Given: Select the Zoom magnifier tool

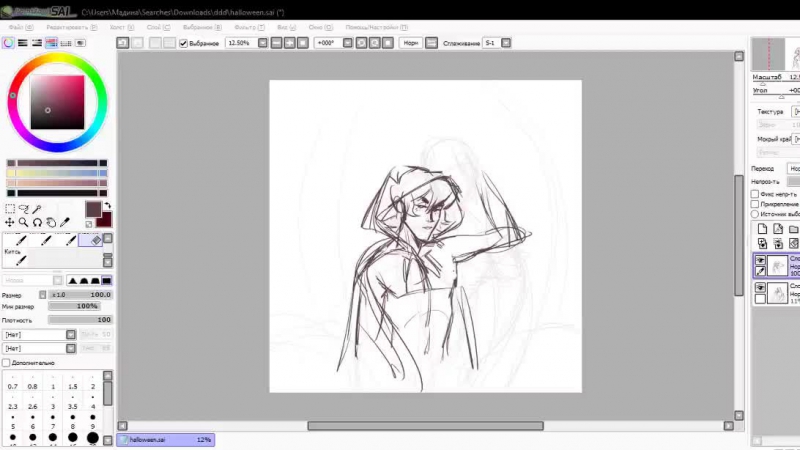Looking at the screenshot, I should [x=24, y=222].
